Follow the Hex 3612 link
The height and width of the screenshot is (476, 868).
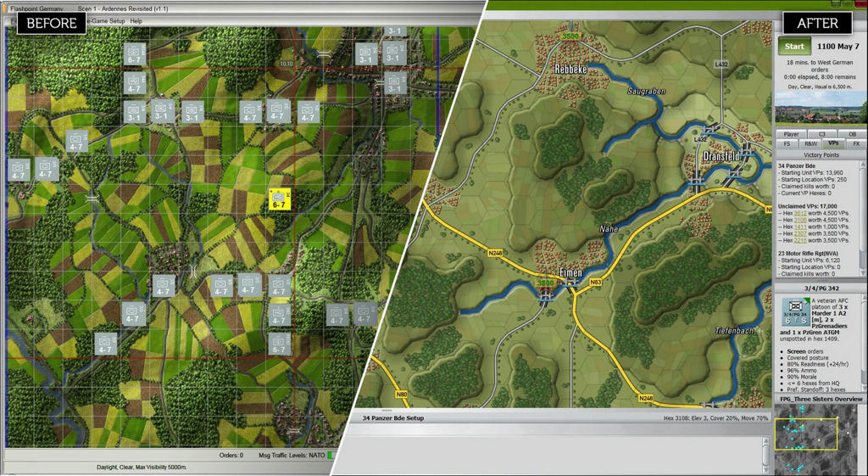click(x=800, y=213)
